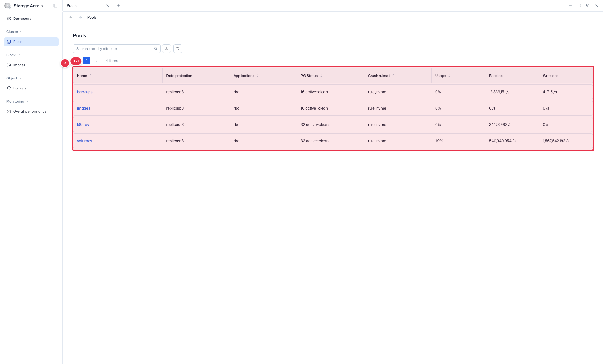603x364 pixels.
Task: Select Pools in the sidebar
Action: tap(31, 42)
